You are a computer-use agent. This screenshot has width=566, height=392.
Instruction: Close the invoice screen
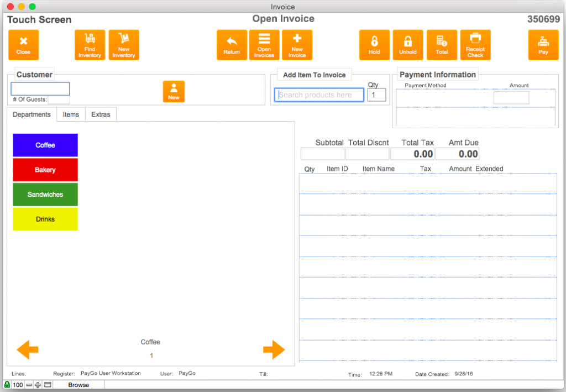[x=23, y=45]
